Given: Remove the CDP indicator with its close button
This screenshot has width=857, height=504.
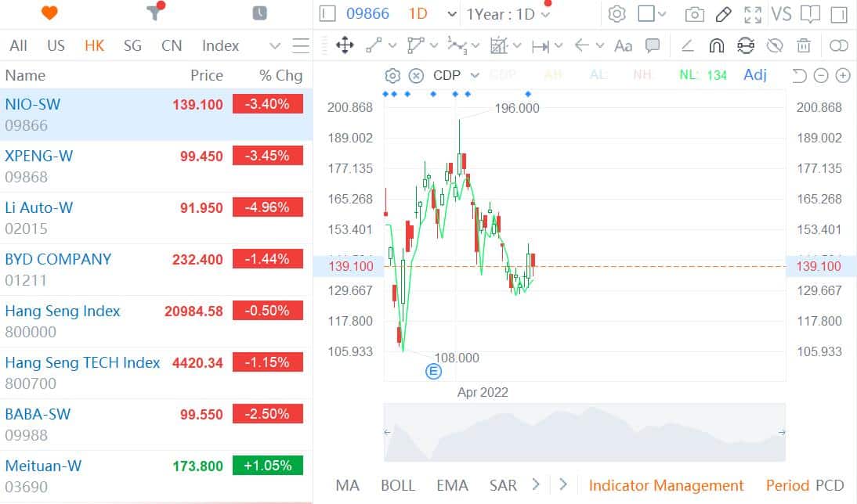Looking at the screenshot, I should click(x=414, y=75).
